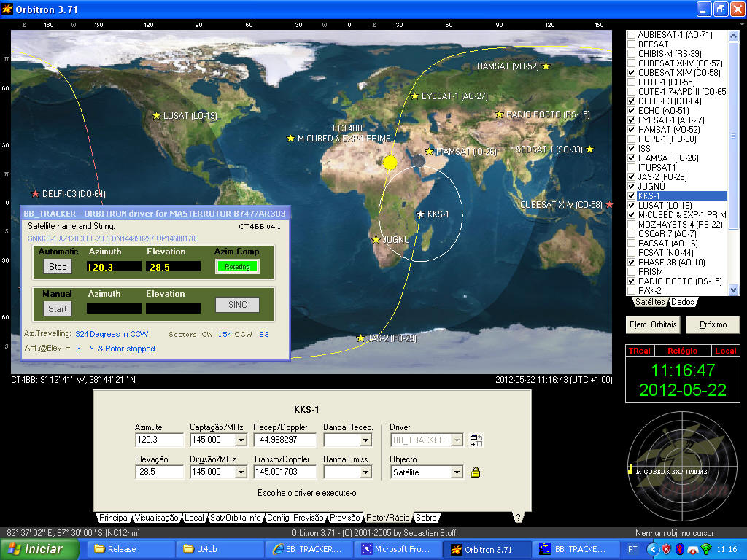Open the Driver dropdown showing BB_TRACKER
The height and width of the screenshot is (560, 747).
click(457, 440)
